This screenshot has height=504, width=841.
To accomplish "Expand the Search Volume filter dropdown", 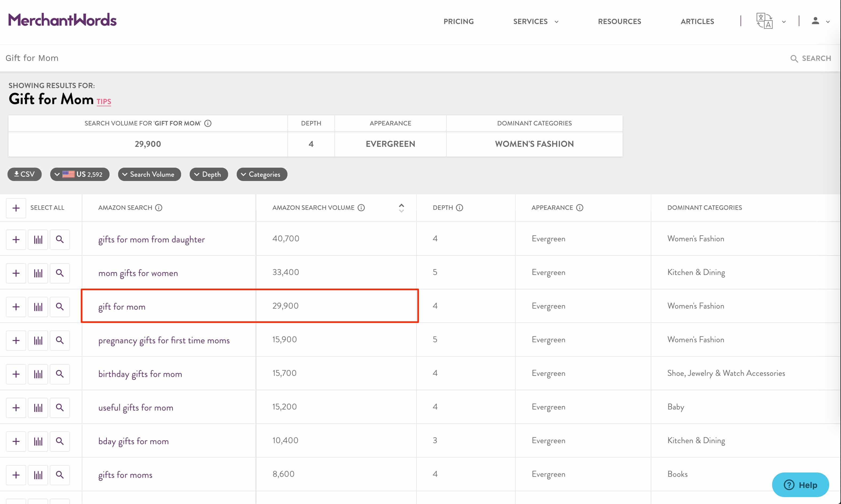I will point(149,174).
